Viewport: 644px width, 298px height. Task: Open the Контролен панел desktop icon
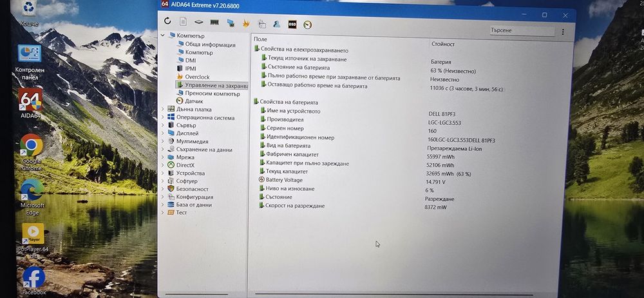tap(30, 62)
